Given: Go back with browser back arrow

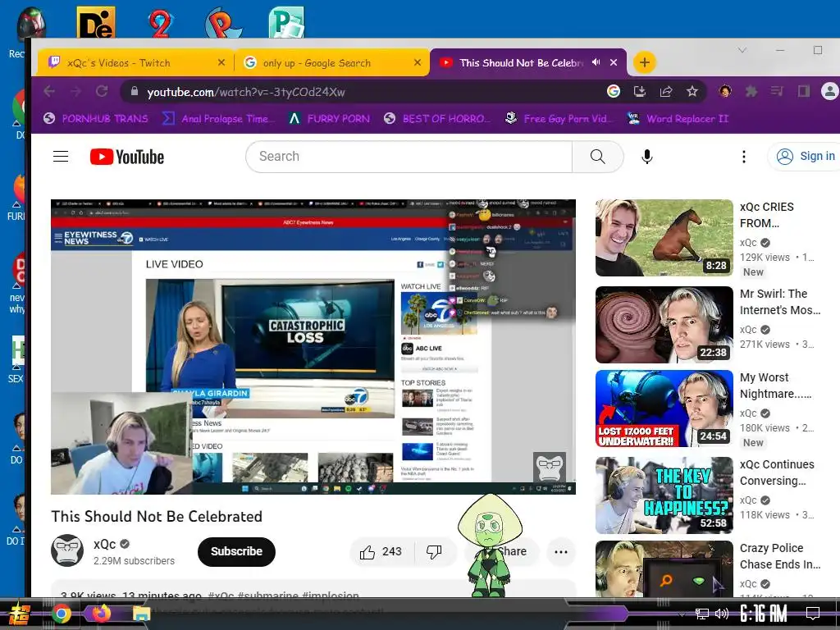Looking at the screenshot, I should click(x=49, y=92).
